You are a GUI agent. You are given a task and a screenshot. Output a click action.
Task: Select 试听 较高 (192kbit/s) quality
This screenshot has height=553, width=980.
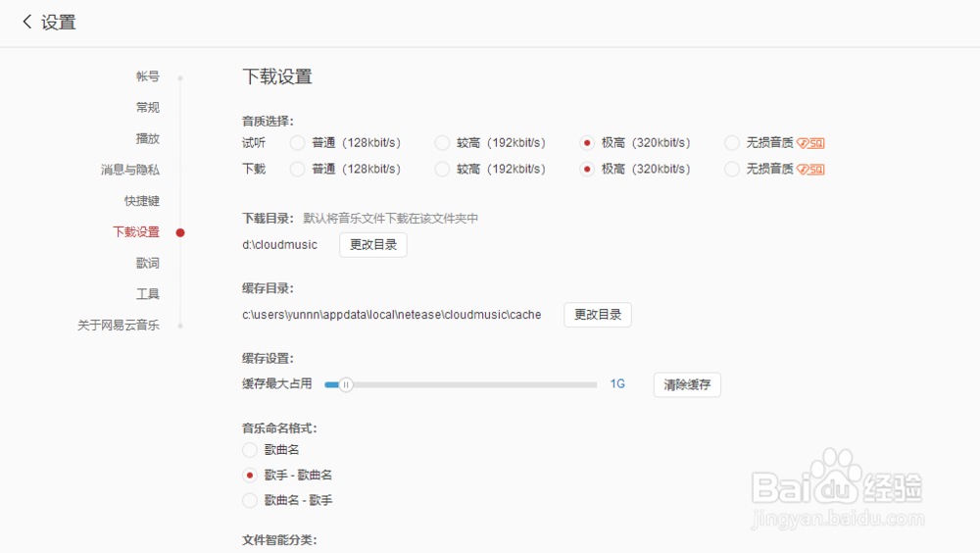pos(442,143)
